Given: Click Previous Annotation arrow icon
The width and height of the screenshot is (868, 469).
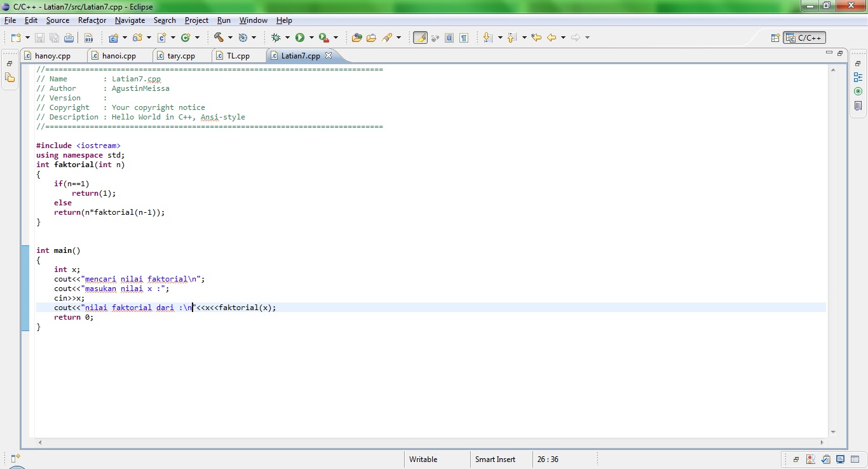Looking at the screenshot, I should tap(512, 37).
